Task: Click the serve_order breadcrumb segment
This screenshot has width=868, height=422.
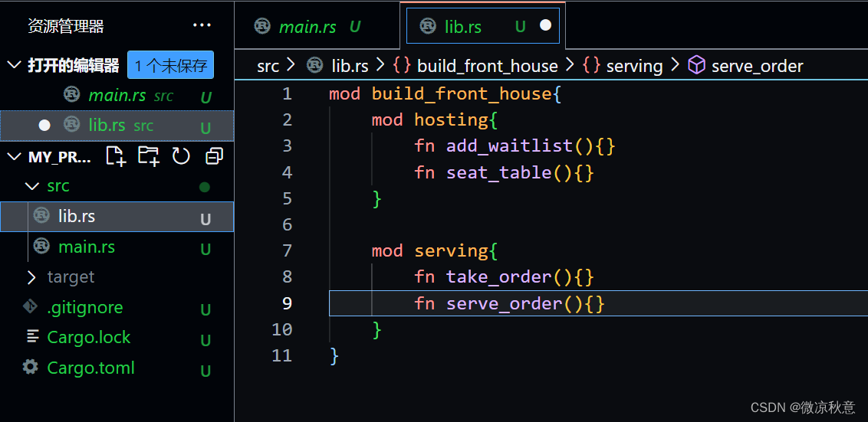Action: click(758, 67)
